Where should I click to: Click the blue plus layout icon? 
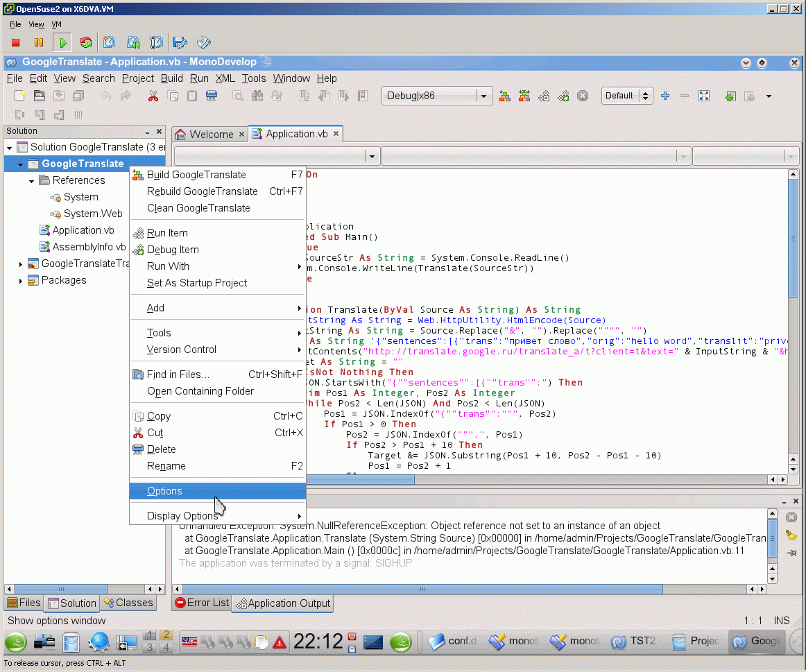[665, 96]
